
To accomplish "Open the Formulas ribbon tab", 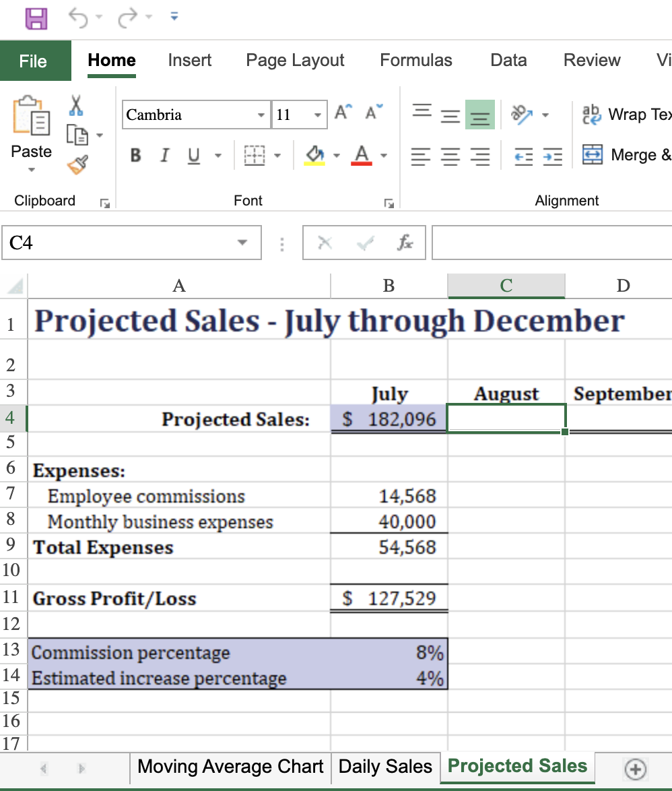I will click(416, 60).
